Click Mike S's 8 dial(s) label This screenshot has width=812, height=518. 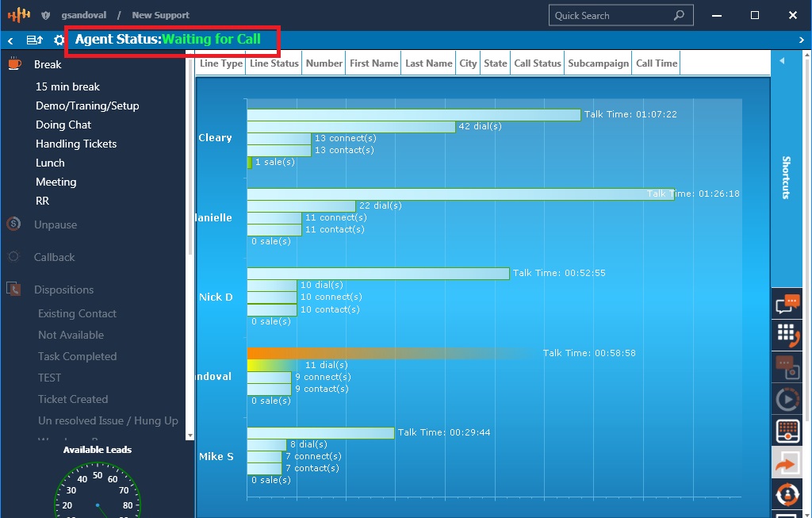[x=308, y=444]
